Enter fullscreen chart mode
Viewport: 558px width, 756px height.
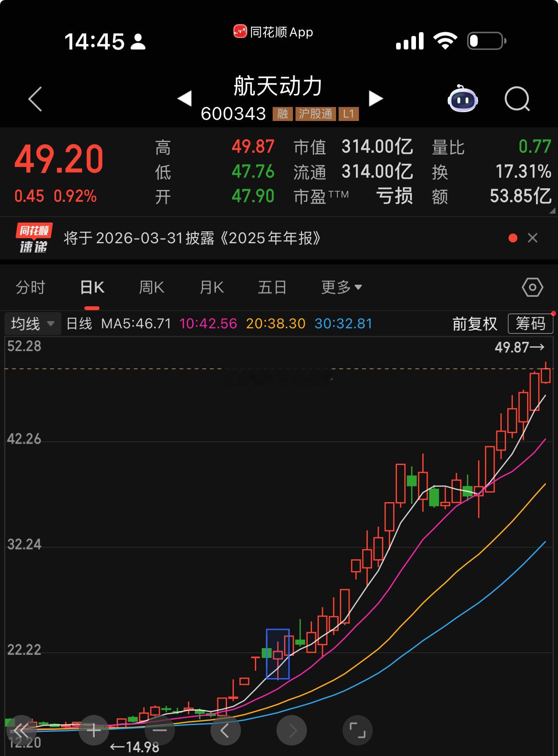[357, 730]
